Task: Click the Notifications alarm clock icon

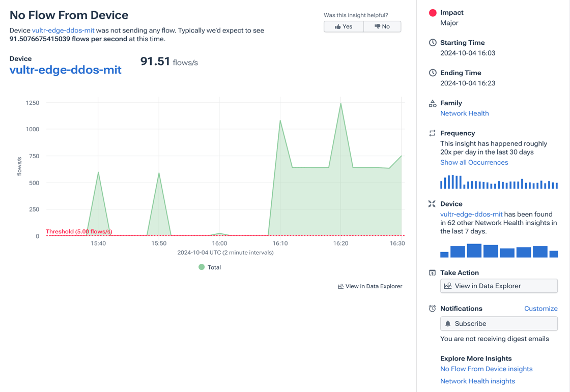Action: point(433,309)
